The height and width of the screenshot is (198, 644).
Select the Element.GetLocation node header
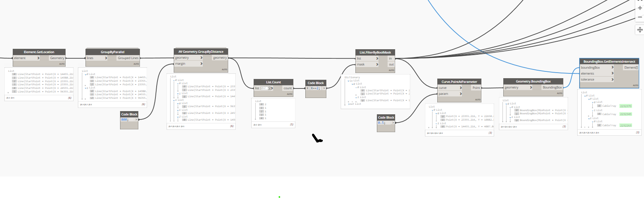[x=39, y=52]
